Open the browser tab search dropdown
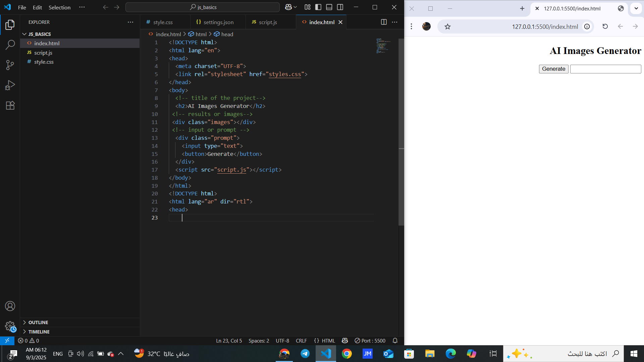The width and height of the screenshot is (644, 362). [636, 8]
